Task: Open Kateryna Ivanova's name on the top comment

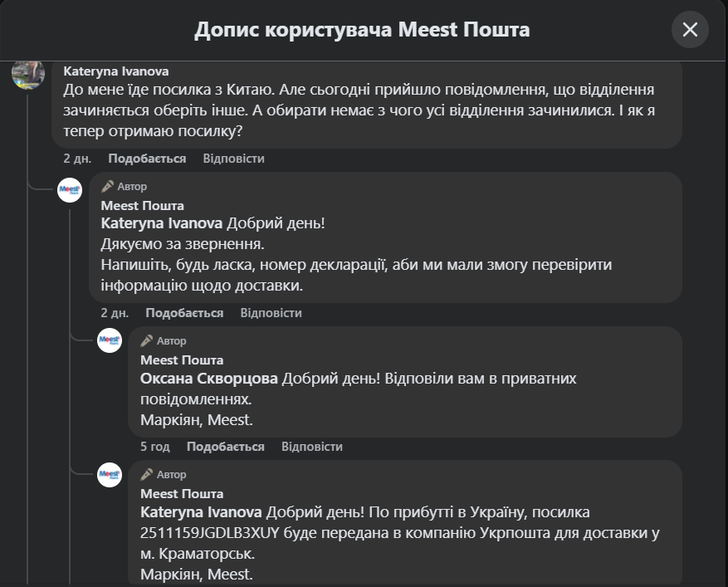Action: pos(115,71)
